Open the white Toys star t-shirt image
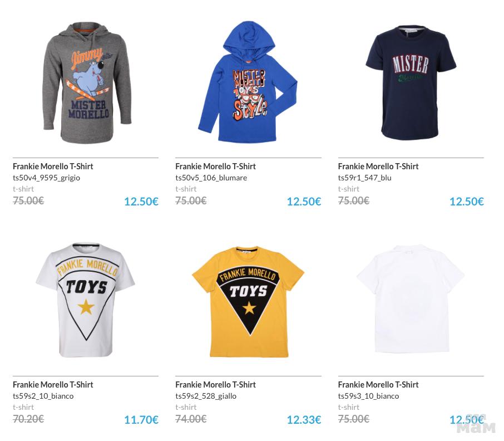Viewport: 504px width, 441px height. coord(86,301)
